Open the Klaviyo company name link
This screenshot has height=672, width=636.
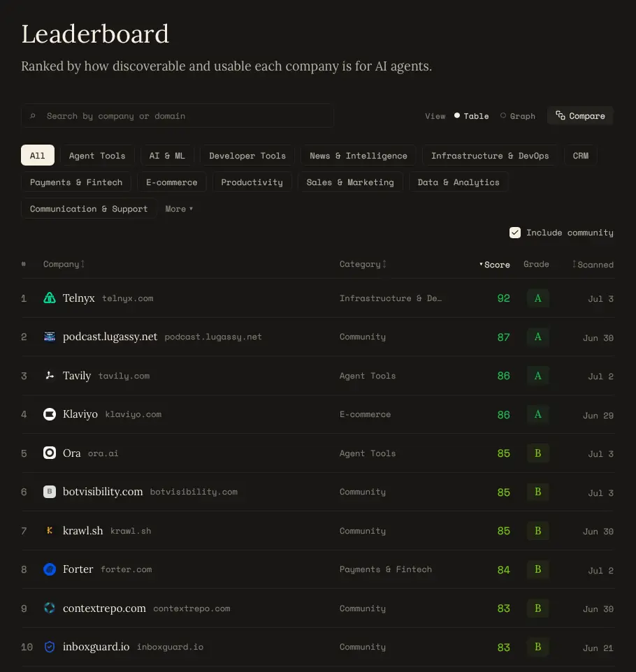[x=80, y=414]
